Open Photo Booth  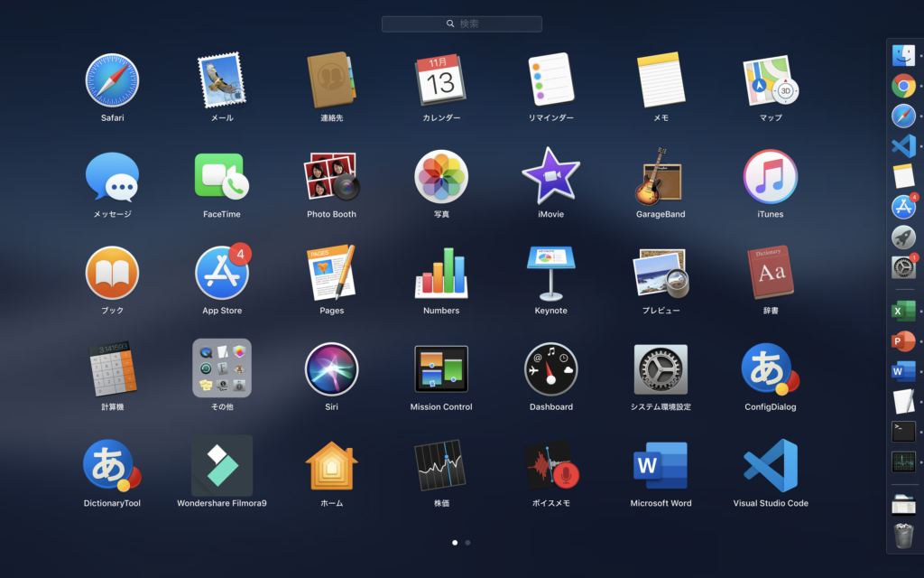coord(331,176)
